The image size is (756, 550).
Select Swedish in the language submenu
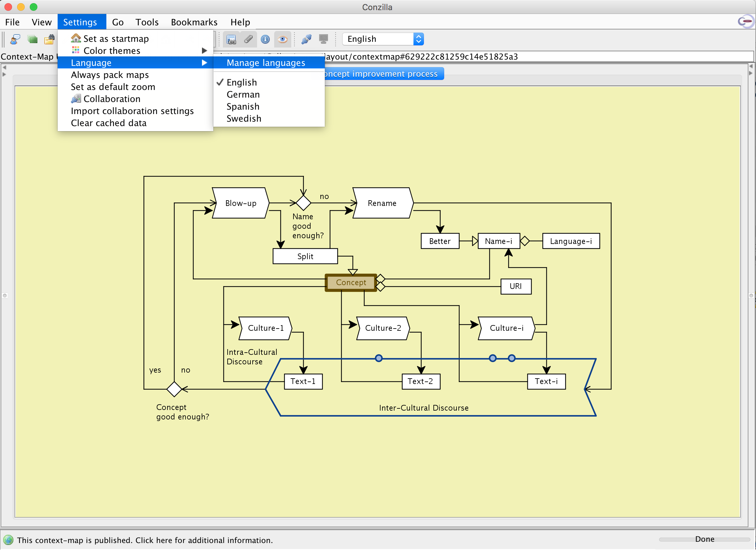244,118
